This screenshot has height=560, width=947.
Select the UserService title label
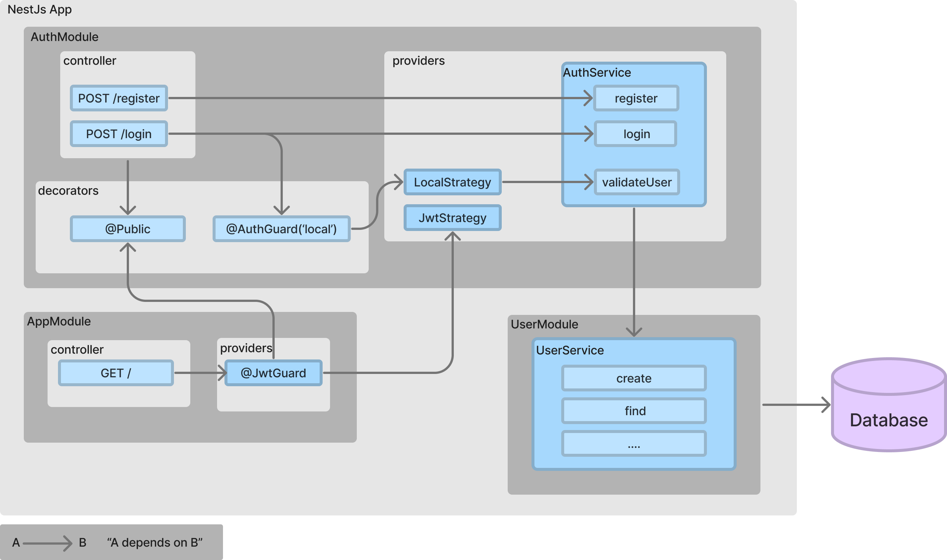[x=569, y=350]
